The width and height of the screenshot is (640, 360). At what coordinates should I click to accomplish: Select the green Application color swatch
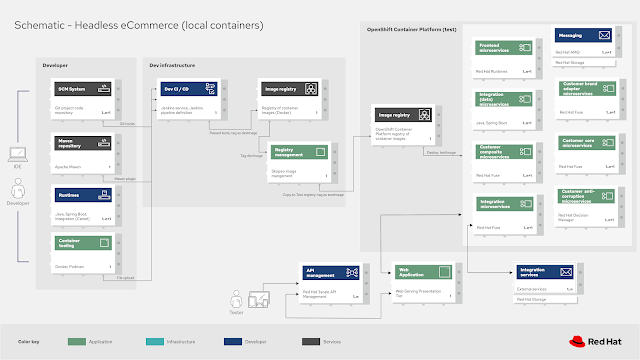pos(77,342)
